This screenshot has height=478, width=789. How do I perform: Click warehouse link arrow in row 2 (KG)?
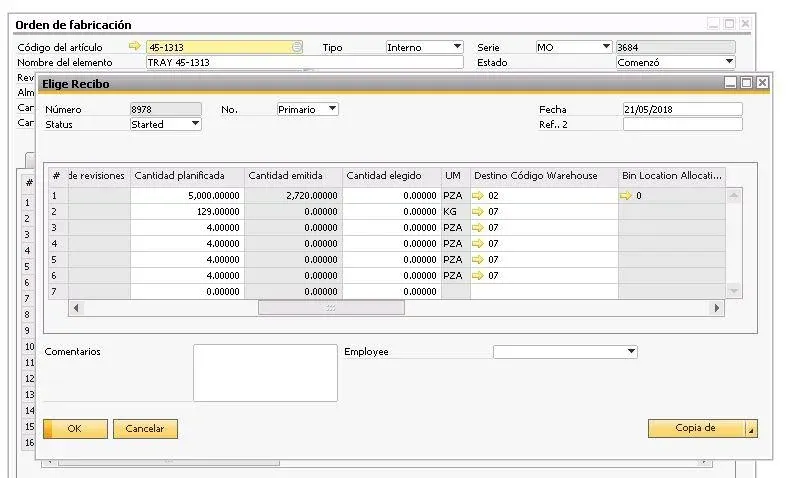tap(478, 212)
